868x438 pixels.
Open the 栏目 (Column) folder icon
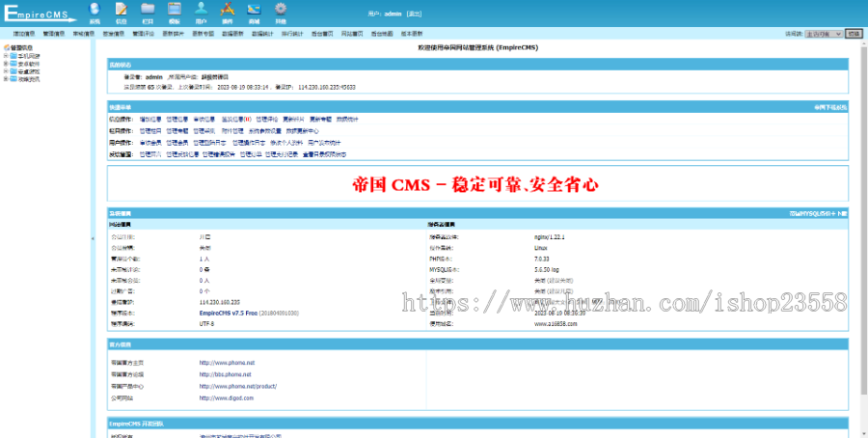pyautogui.click(x=148, y=9)
